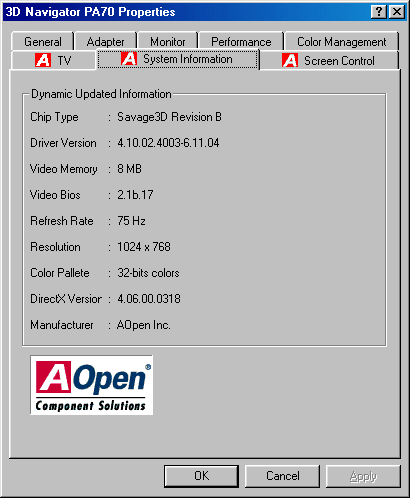Open the Screen Control tab
410x498 pixels.
pyautogui.click(x=329, y=60)
